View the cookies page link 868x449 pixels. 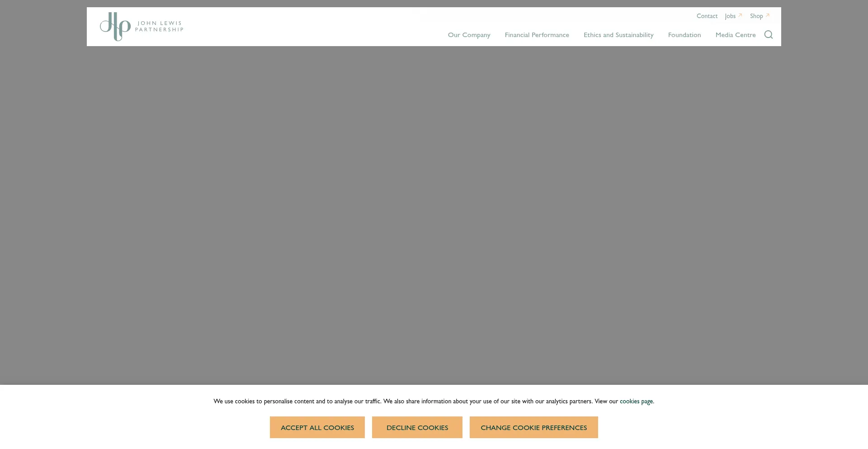point(636,401)
